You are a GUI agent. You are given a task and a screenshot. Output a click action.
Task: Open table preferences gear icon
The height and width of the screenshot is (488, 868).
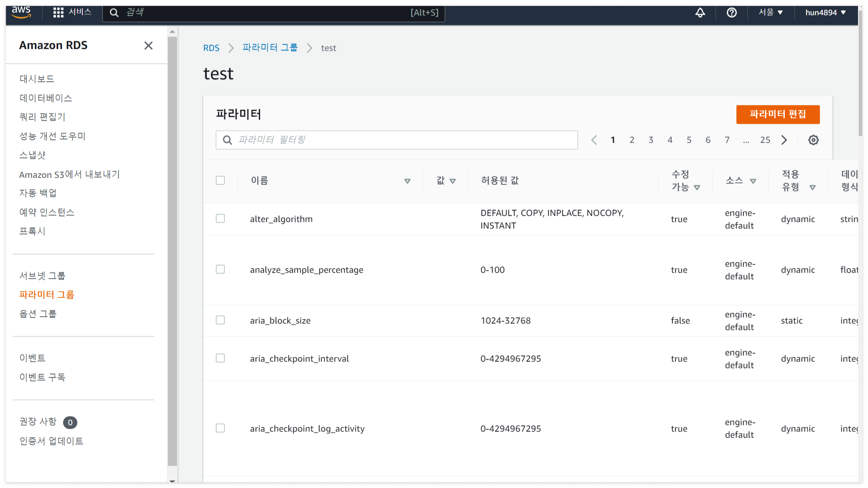(813, 140)
